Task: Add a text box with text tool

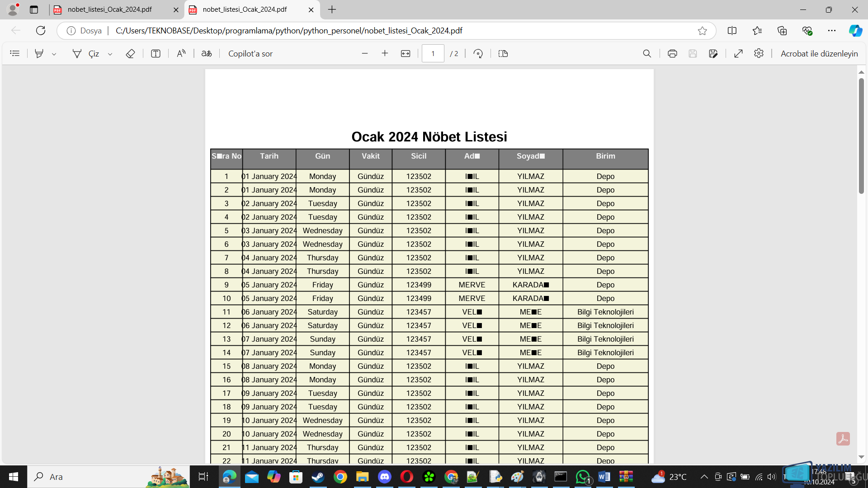Action: tap(156, 53)
